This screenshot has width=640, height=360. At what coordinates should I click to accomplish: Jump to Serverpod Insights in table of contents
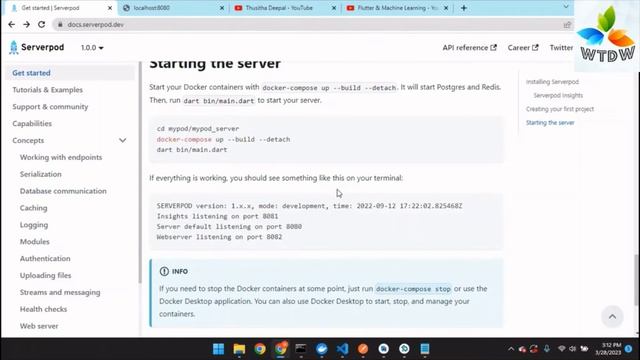[558, 95]
